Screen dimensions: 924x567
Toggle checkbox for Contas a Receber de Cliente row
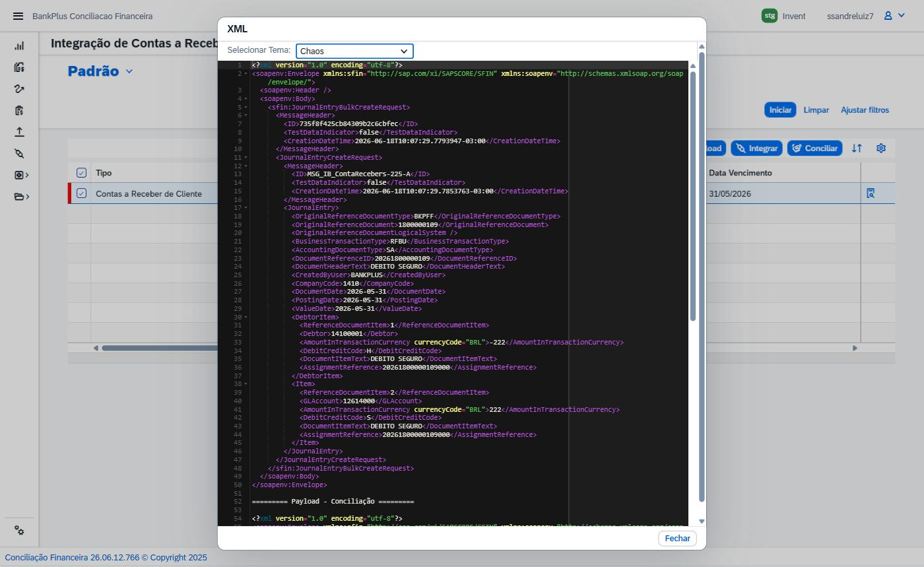tap(81, 193)
